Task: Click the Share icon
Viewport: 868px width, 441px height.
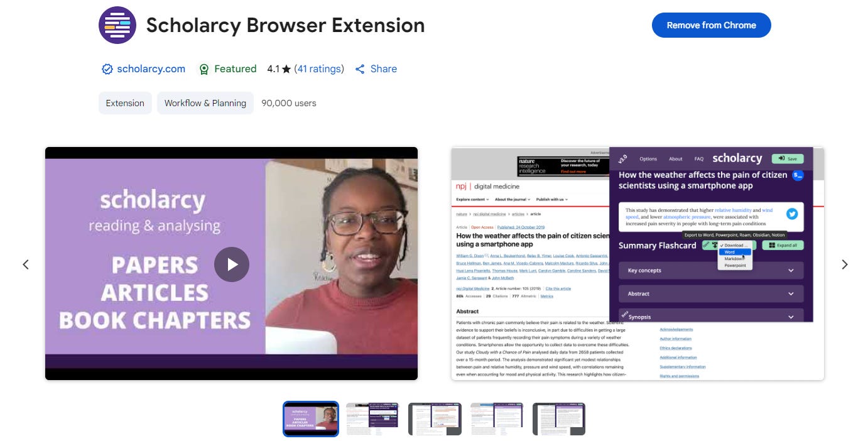Action: coord(360,69)
